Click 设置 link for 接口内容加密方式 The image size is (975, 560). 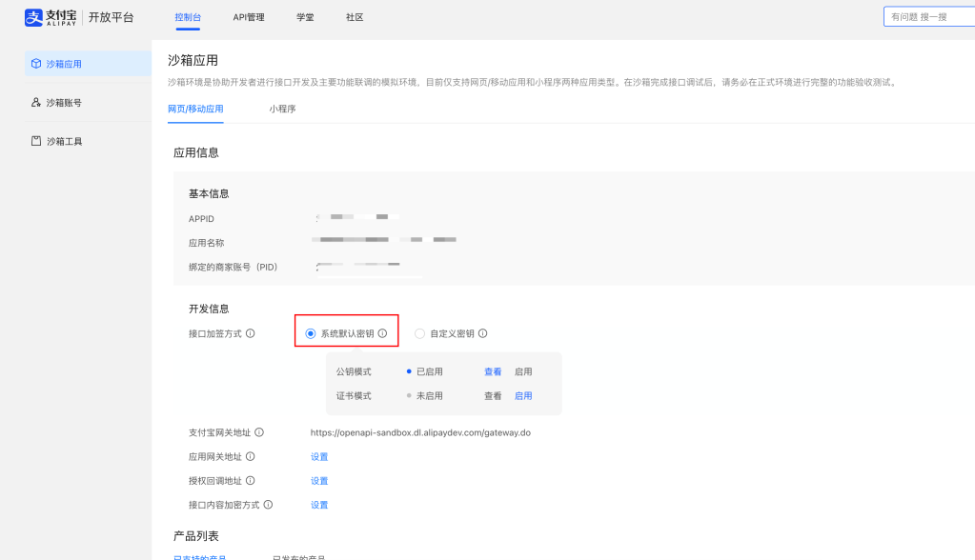tap(319, 506)
